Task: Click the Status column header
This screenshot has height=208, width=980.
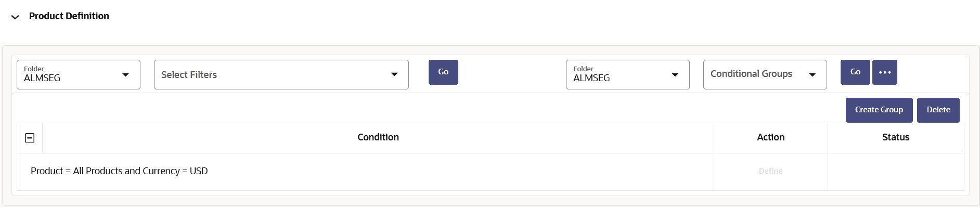Action: point(896,137)
